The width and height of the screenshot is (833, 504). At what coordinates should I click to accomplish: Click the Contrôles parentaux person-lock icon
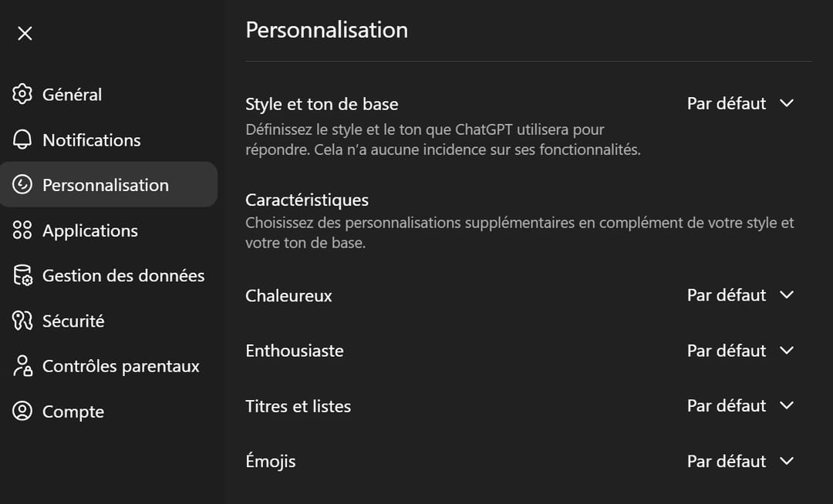[x=22, y=366]
